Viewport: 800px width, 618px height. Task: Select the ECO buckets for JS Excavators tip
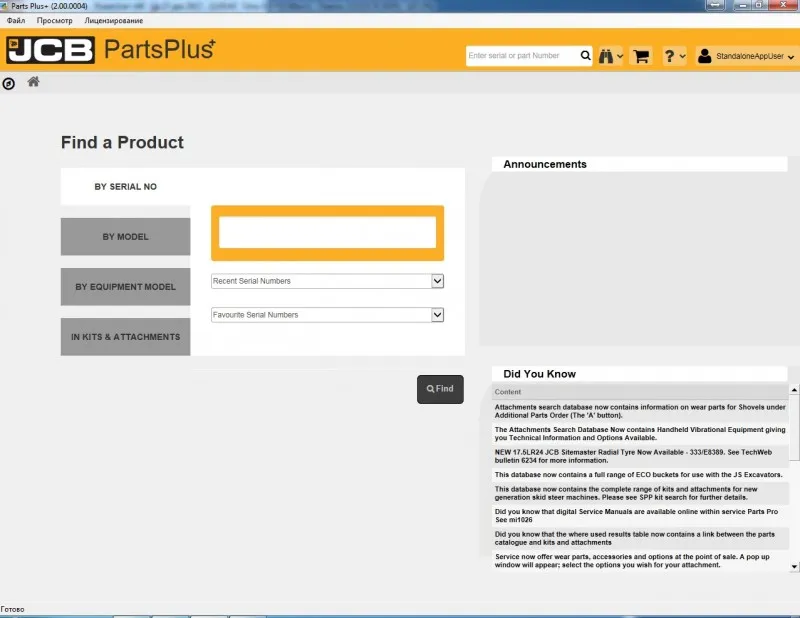(640, 475)
